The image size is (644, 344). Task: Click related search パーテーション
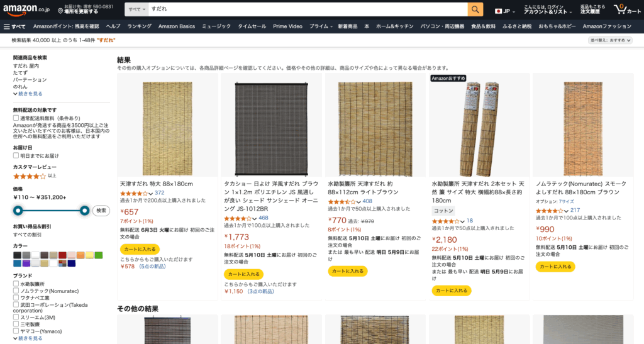pos(30,80)
